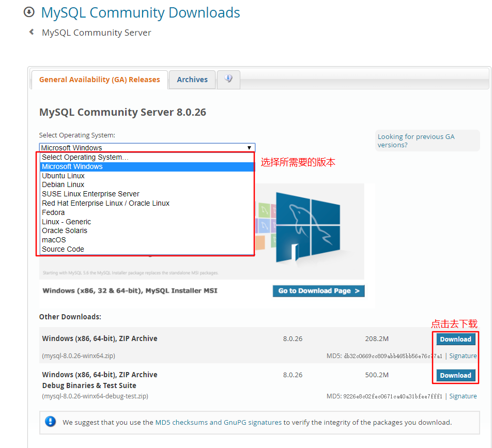Click the blue info icon near the MD5 suggestion
This screenshot has height=448, width=492.
[x=50, y=422]
